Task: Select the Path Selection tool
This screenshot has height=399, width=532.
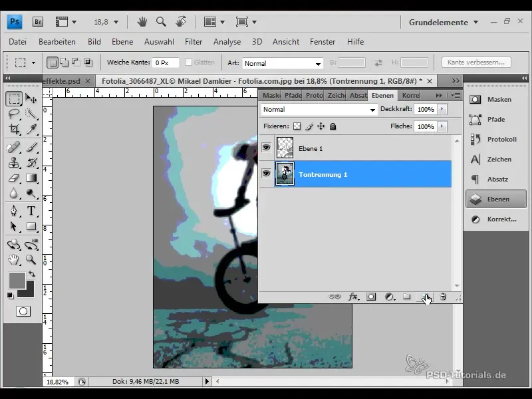Action: (14, 226)
